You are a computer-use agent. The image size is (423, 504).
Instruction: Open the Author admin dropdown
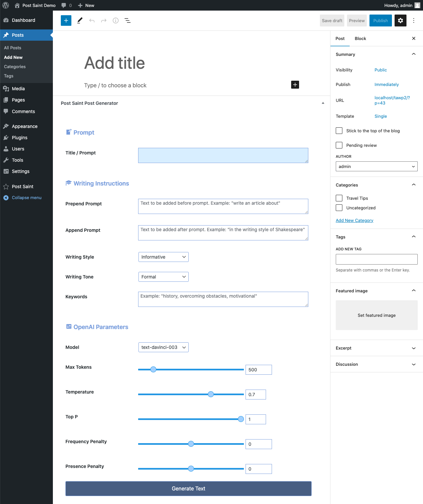click(377, 166)
